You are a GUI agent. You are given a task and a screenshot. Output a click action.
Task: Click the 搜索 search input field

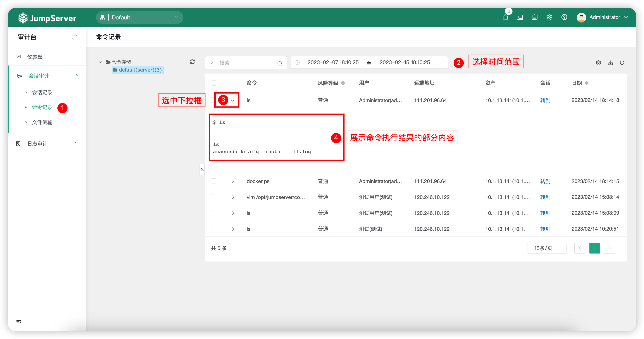tap(246, 63)
